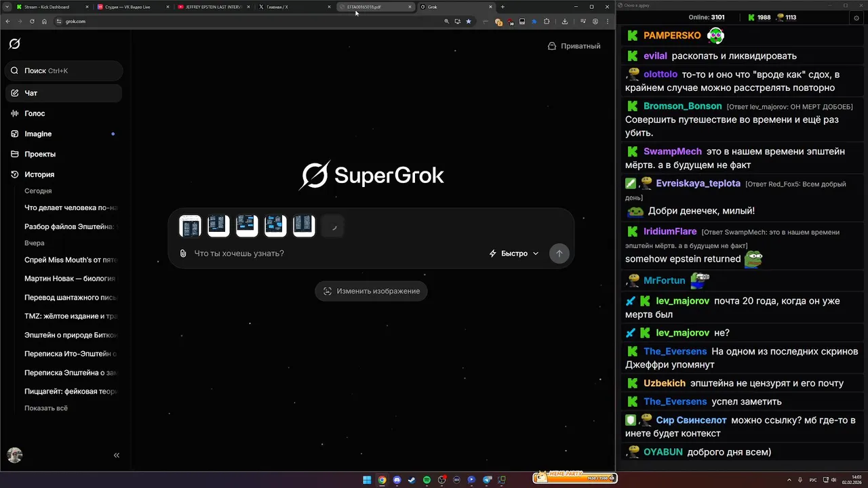Click the bookmark star icon
Image resolution: width=868 pixels, height=488 pixels.
pyautogui.click(x=469, y=21)
